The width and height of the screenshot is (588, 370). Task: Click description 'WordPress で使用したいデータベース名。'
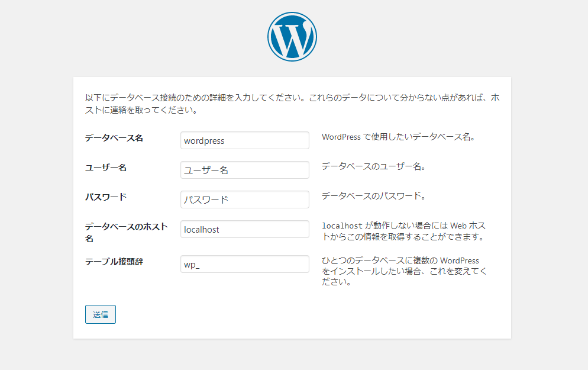click(399, 137)
